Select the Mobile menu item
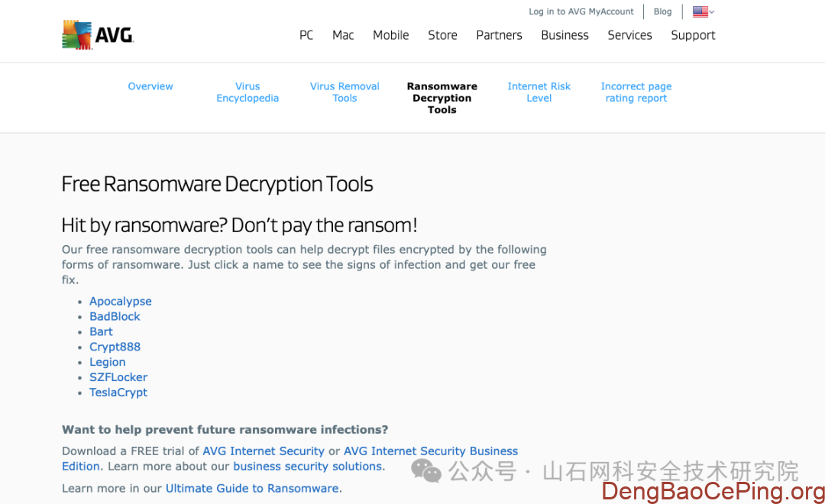This screenshot has height=504, width=825. 391,35
